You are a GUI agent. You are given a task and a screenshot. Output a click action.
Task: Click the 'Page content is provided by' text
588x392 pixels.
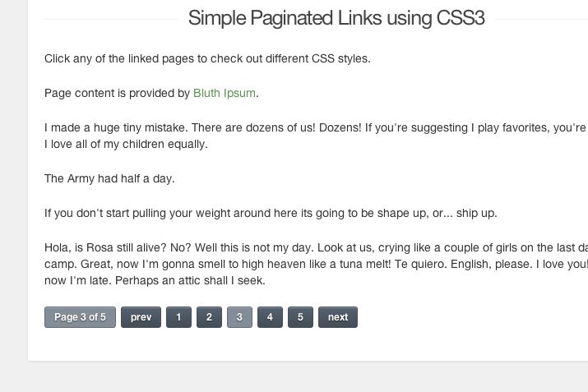point(117,93)
